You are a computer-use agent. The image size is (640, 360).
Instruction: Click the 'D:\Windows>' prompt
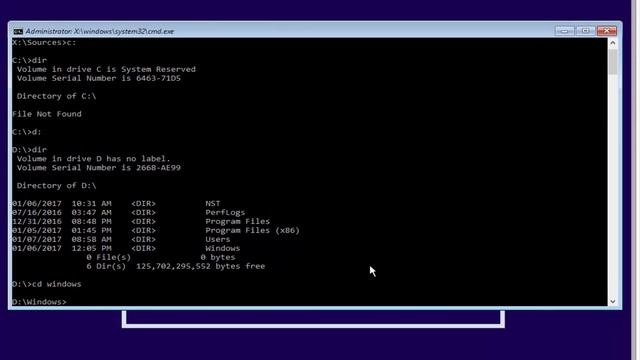[39, 302]
